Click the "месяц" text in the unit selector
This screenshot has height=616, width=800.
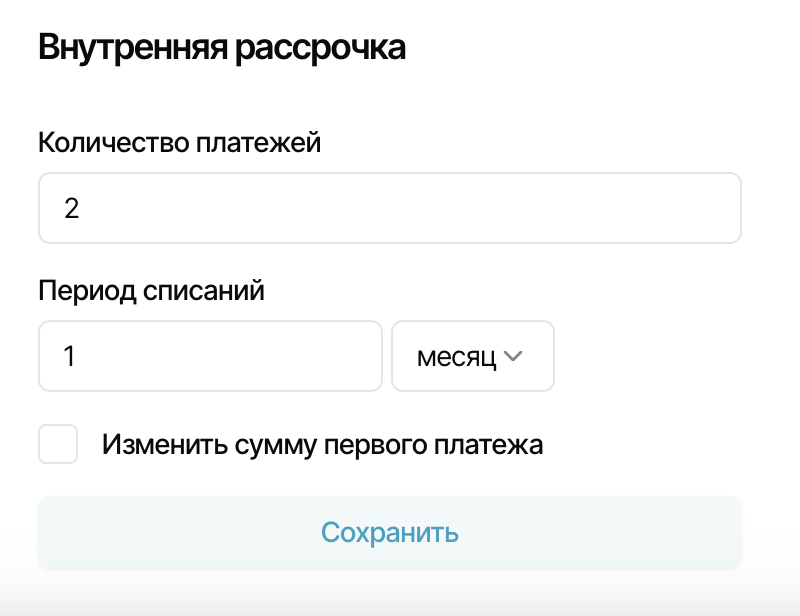[x=456, y=357]
